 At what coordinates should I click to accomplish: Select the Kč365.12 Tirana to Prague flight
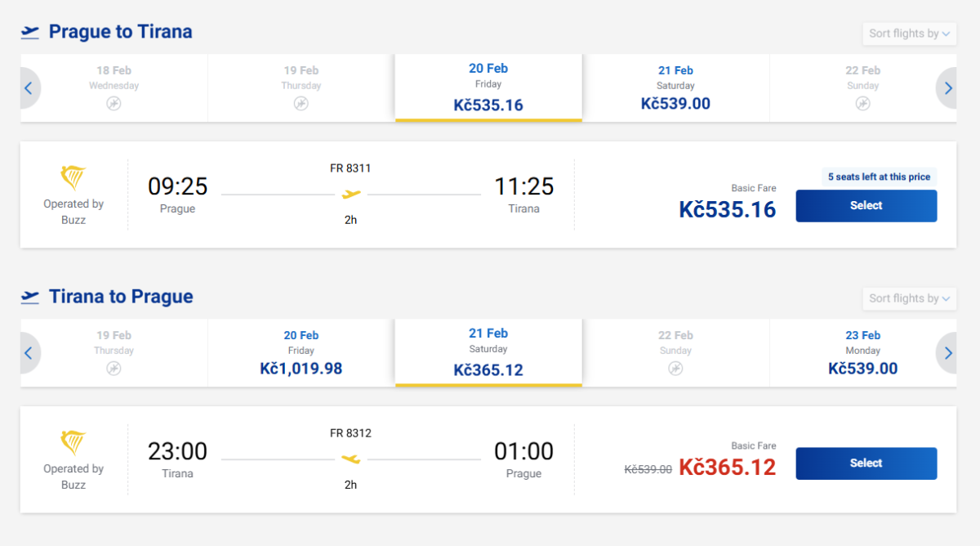(x=866, y=463)
